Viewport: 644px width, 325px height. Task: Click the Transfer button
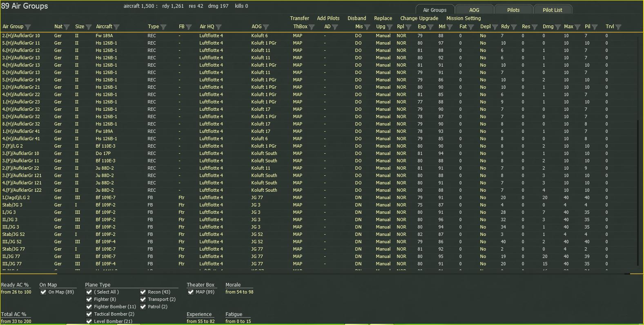coord(300,18)
